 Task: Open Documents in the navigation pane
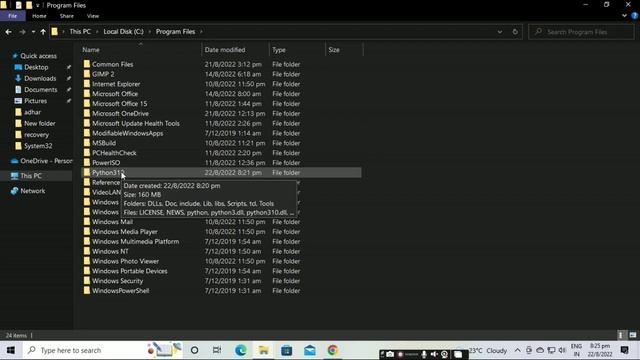pyautogui.click(x=40, y=90)
